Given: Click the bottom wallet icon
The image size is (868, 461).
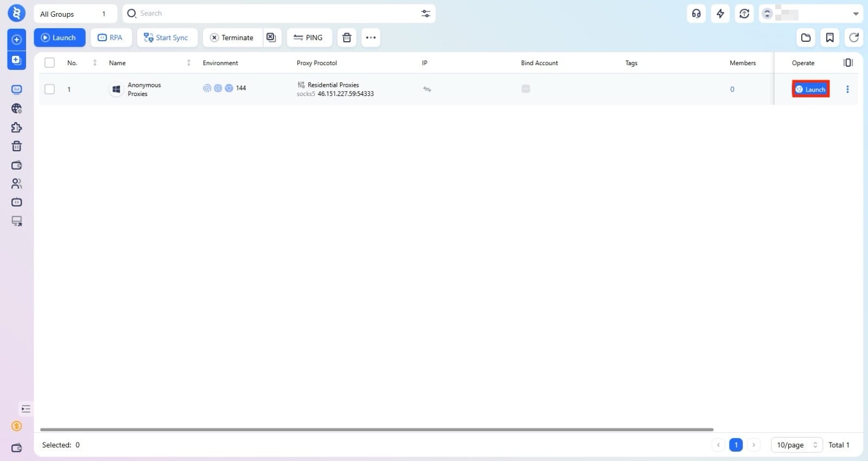Looking at the screenshot, I should [17, 448].
